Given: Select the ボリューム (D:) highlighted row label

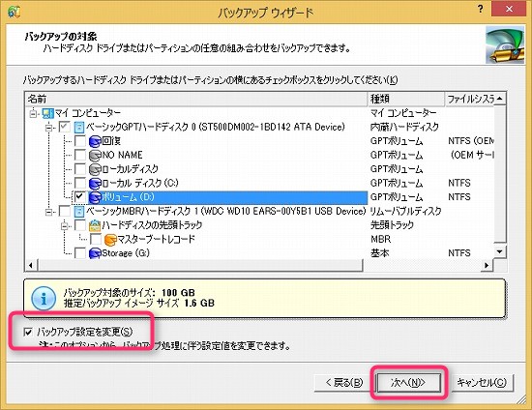Looking at the screenshot, I should click(x=128, y=197).
